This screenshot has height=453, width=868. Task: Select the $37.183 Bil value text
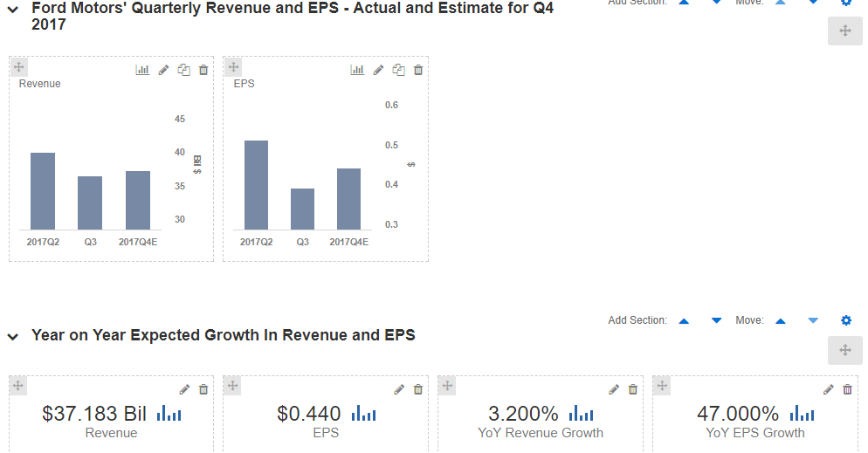tap(94, 414)
